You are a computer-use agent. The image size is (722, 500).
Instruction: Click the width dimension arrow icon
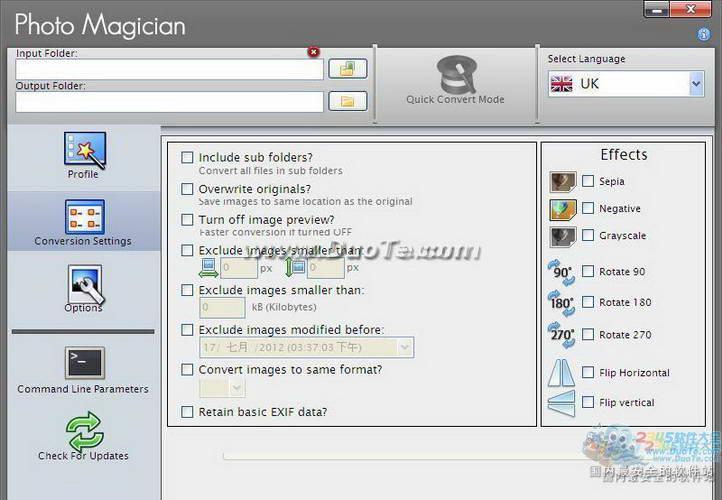pos(208,268)
